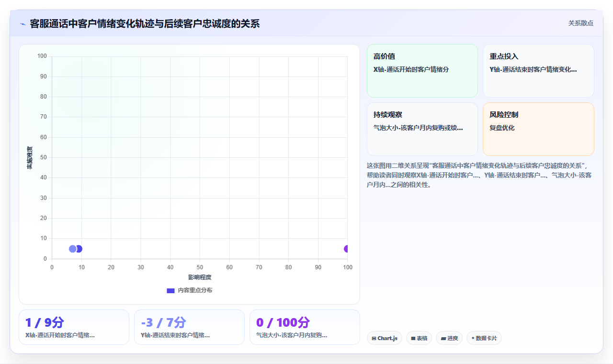Click the Chart.js tag icon
Screen dimensions: 613x364
tap(374, 338)
